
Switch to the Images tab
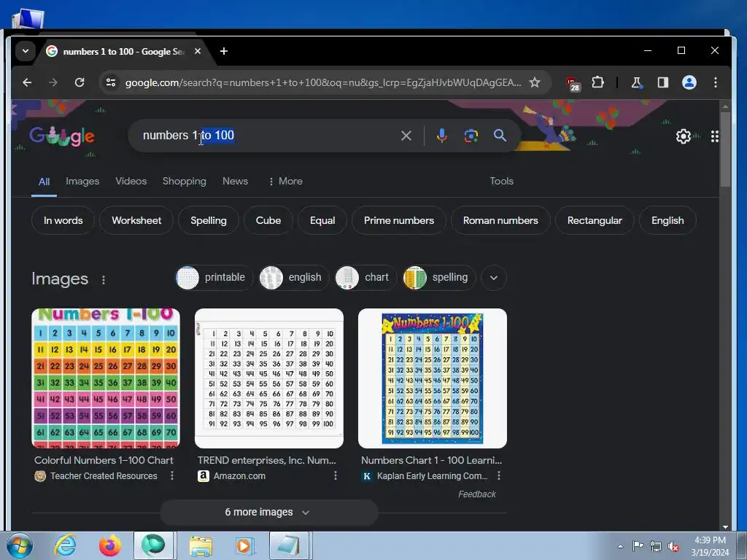click(82, 182)
